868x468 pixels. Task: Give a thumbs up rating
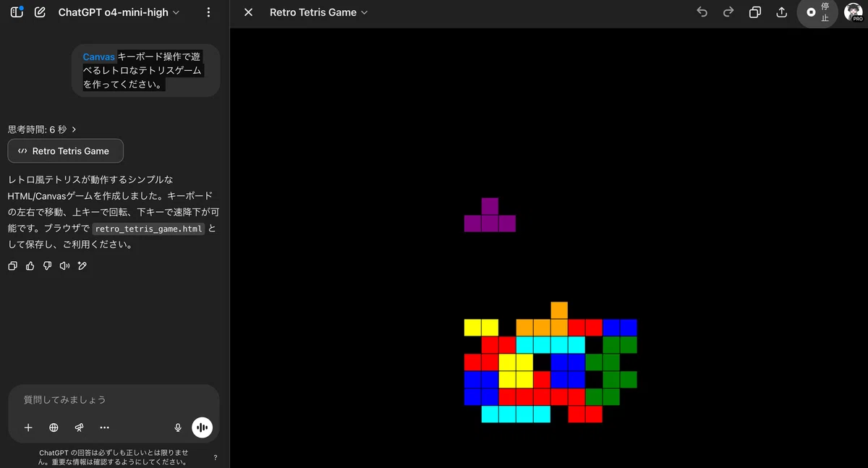click(30, 266)
